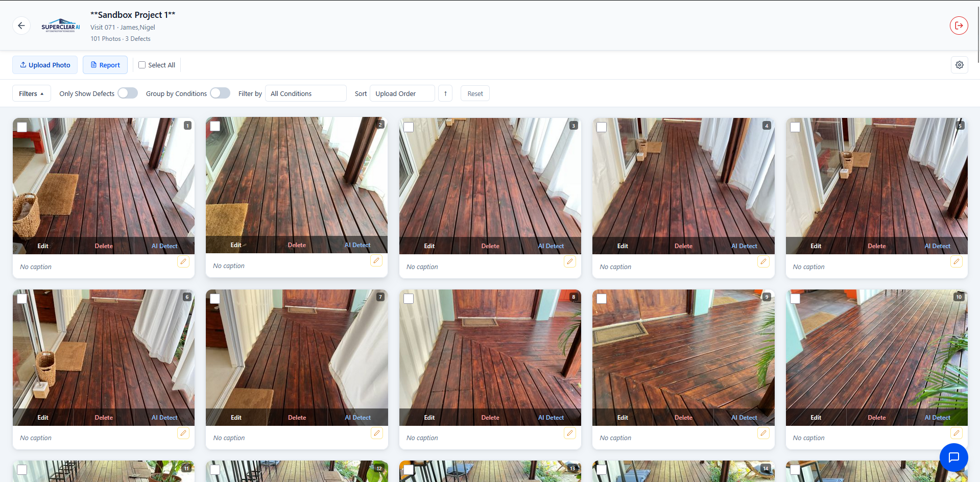Edit caption pencil icon for photo 4
The height and width of the screenshot is (482, 980).
763,261
